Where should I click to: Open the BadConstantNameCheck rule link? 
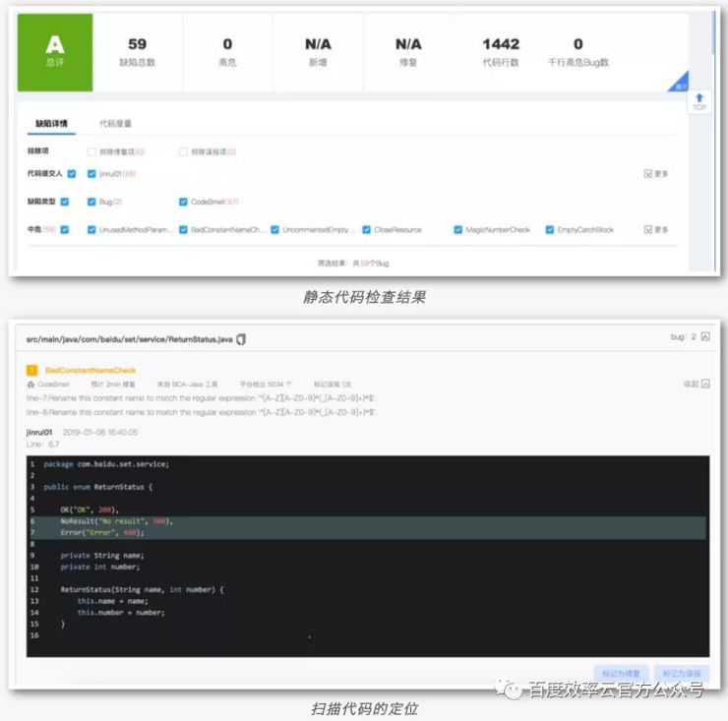(91, 370)
